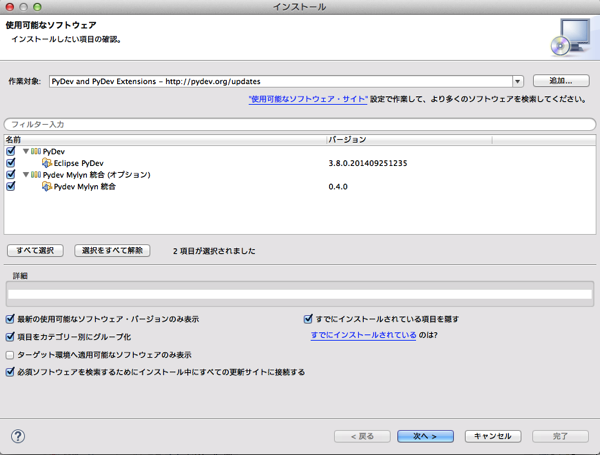Click the キャンセル button
This screenshot has height=455, width=600.
click(x=493, y=436)
